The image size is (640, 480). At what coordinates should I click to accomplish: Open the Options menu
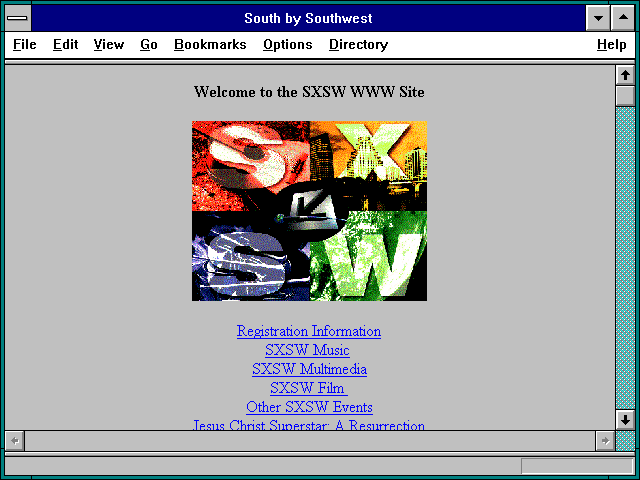[x=288, y=44]
